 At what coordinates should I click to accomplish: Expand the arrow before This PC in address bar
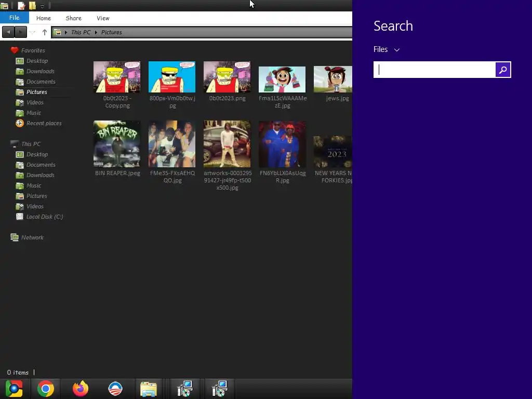point(66,32)
